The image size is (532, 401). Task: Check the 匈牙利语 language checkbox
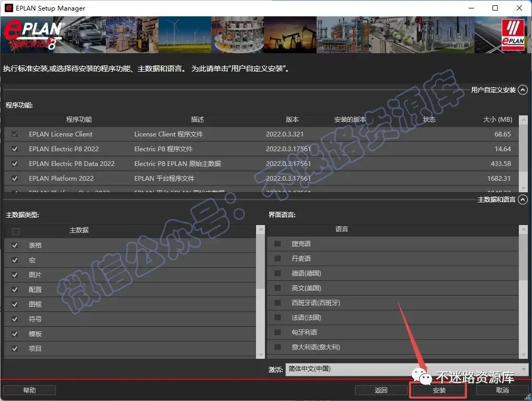pos(278,332)
